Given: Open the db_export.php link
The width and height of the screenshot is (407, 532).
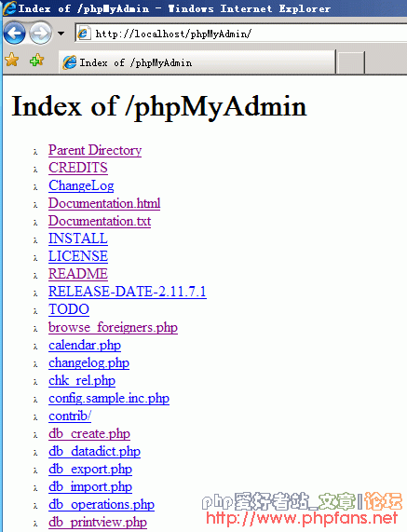Looking at the screenshot, I should point(90,470).
